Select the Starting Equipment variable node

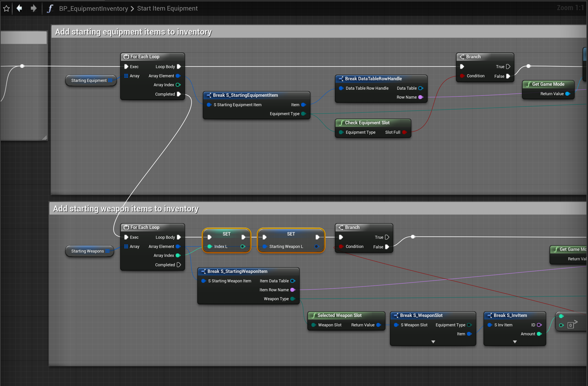coord(89,80)
